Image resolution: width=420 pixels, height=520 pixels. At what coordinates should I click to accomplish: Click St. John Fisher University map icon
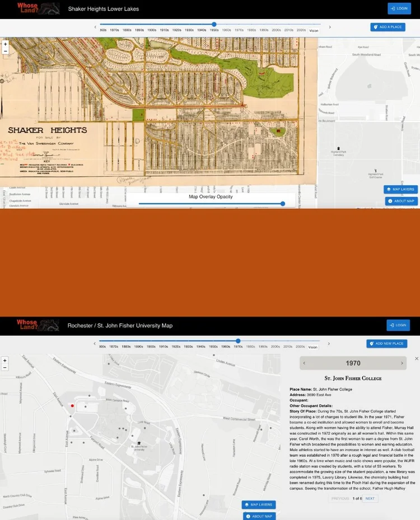pos(139,443)
